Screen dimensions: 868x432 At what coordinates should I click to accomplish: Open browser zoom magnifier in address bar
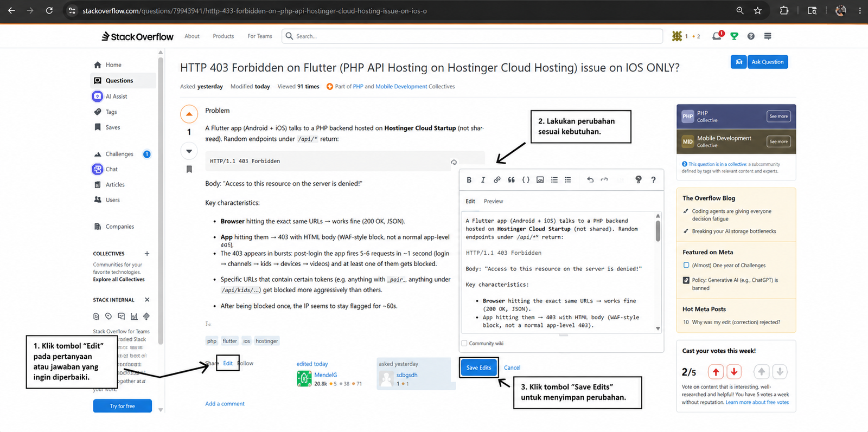pyautogui.click(x=740, y=11)
